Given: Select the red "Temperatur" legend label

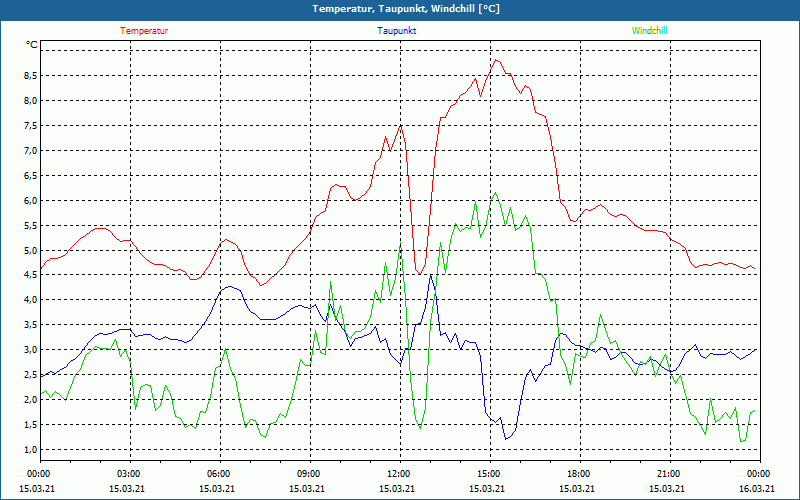Looking at the screenshot, I should coord(144,31).
